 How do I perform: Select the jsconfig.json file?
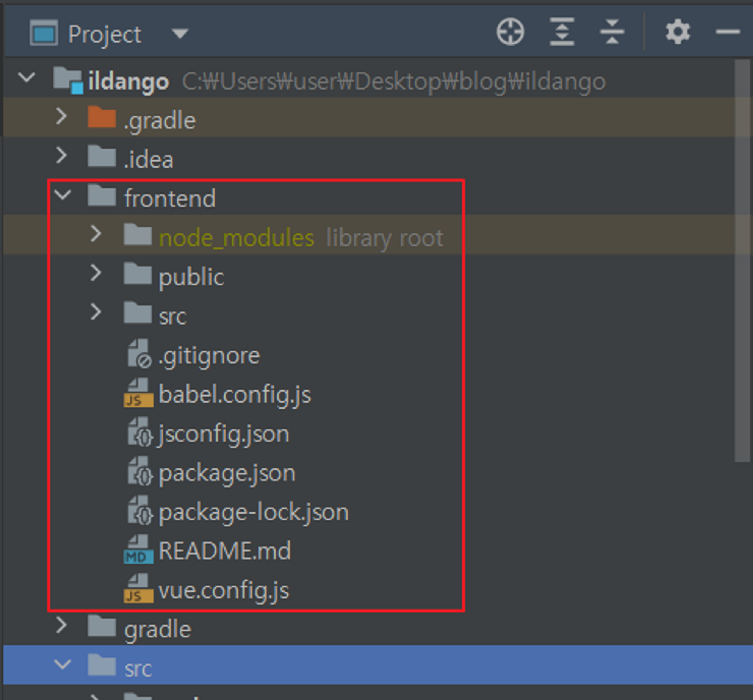pos(224,434)
